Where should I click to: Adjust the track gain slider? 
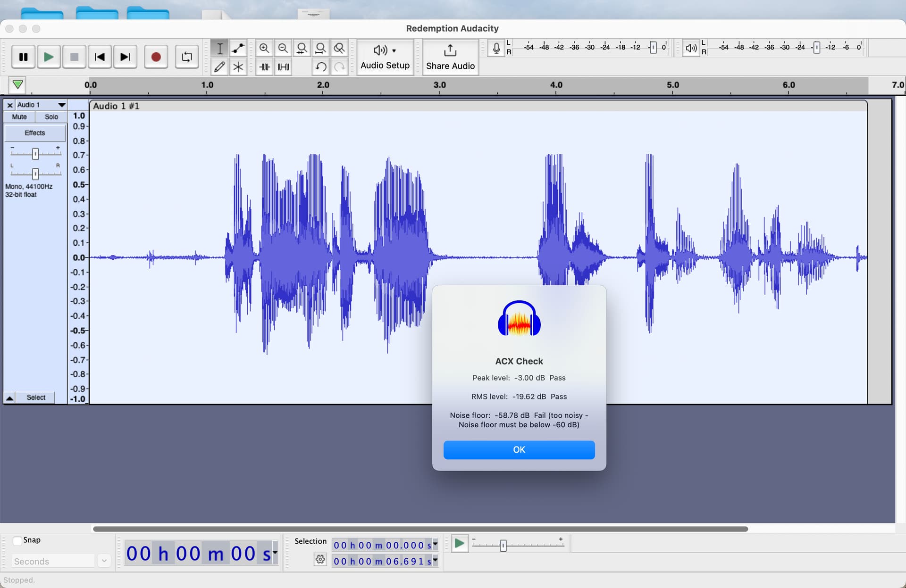pos(35,154)
